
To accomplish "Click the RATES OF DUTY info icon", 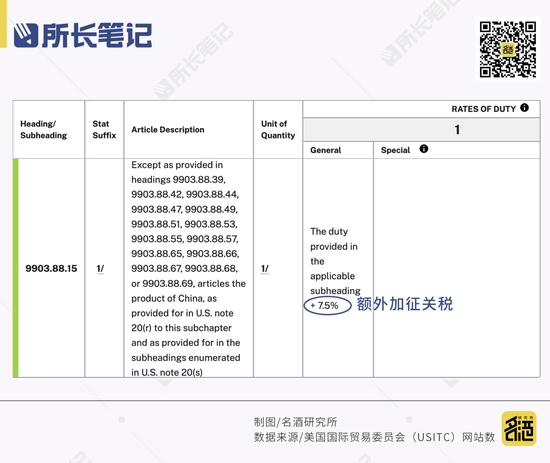I will click(524, 108).
